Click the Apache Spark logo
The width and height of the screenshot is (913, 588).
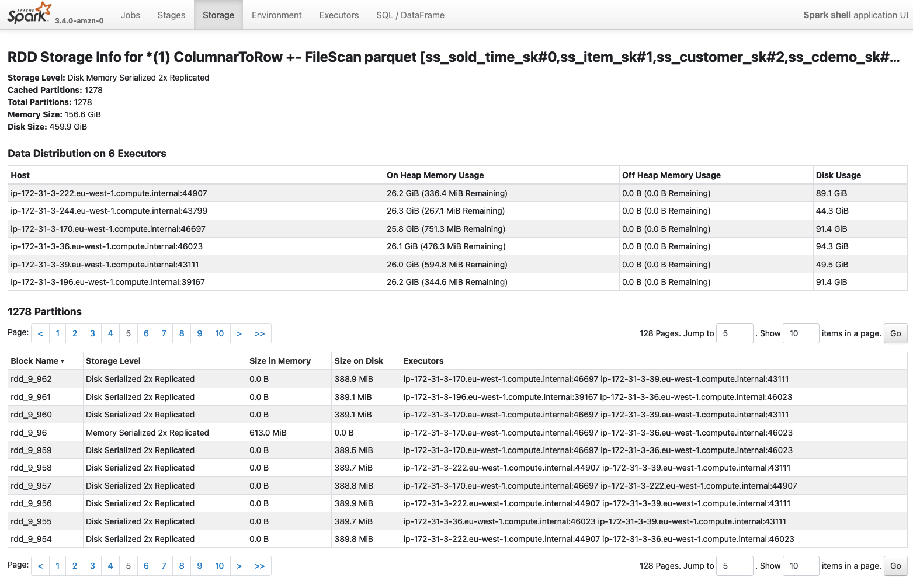(29, 13)
